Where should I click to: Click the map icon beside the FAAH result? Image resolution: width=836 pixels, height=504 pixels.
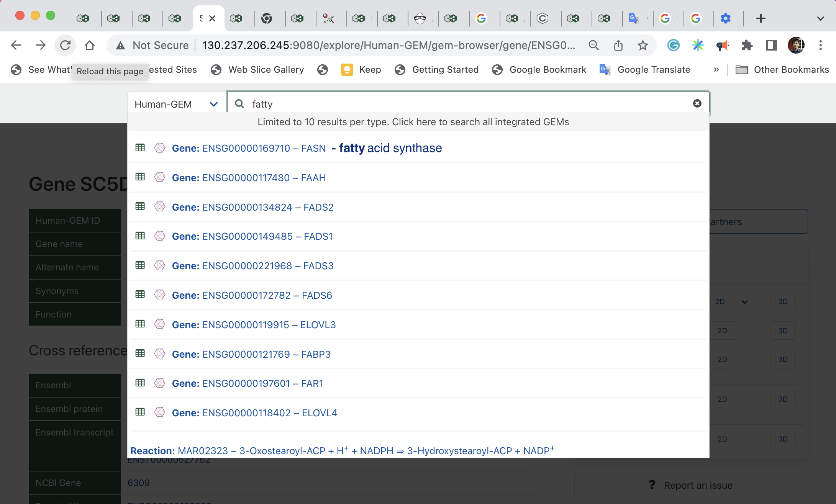pos(159,177)
